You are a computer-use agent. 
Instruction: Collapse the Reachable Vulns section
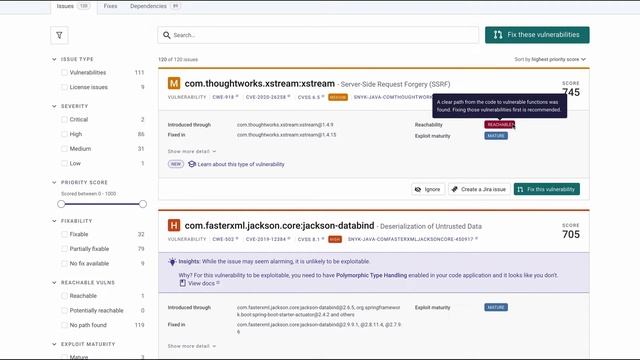54,282
